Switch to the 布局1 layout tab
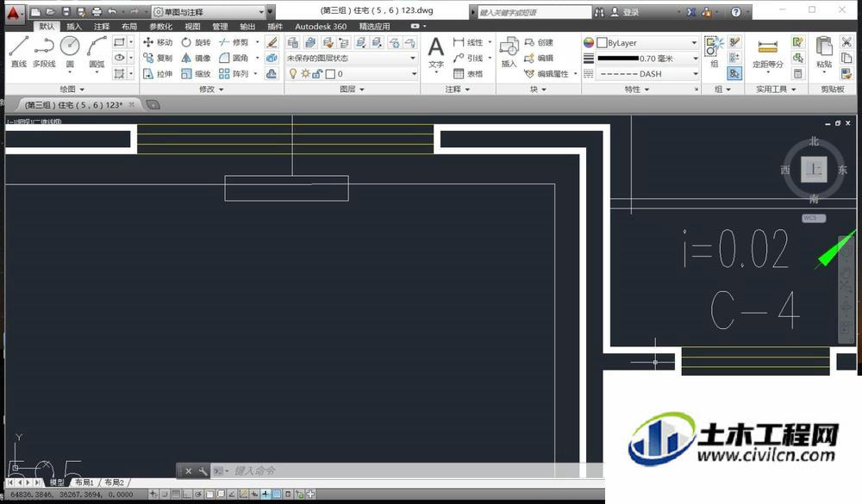The height and width of the screenshot is (504, 862). coord(84,482)
